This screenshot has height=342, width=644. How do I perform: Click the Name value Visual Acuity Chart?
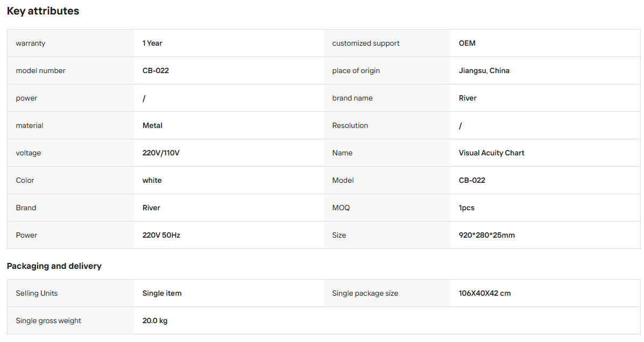click(491, 153)
